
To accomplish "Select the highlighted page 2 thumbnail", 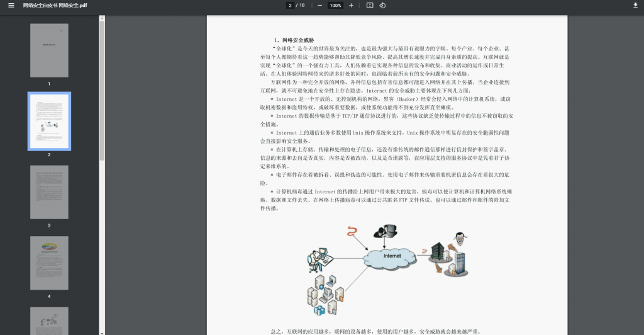I will tap(49, 122).
